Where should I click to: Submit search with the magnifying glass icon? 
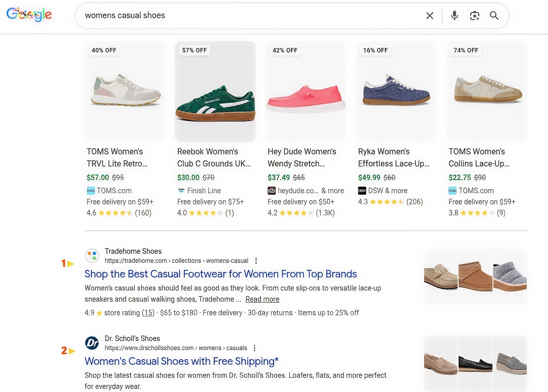494,15
